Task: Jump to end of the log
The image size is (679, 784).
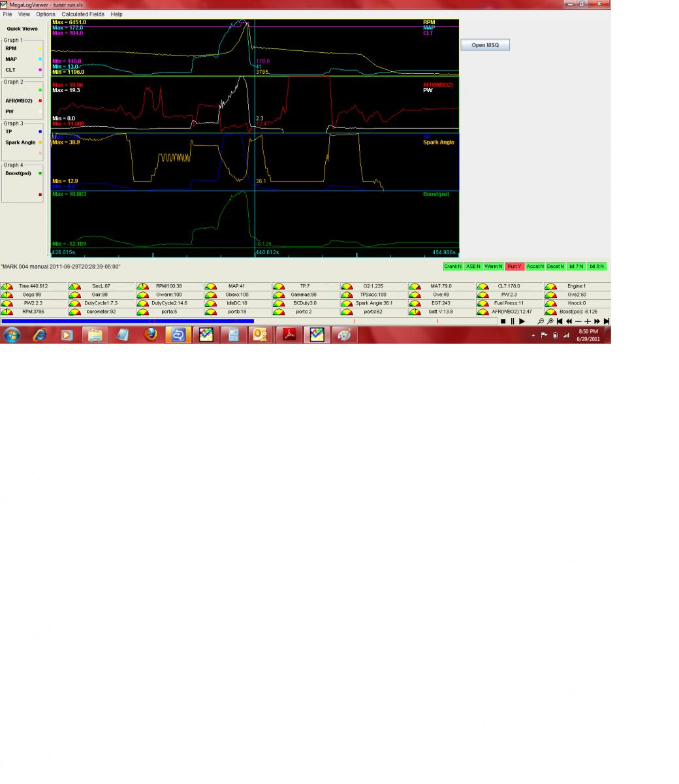Action: coord(607,321)
